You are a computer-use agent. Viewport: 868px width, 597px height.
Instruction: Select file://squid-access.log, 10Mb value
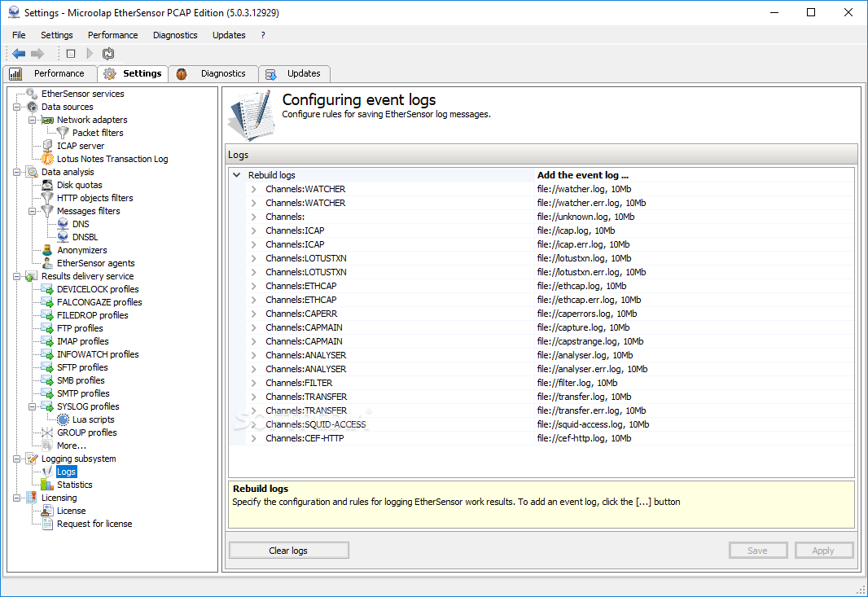(x=594, y=424)
